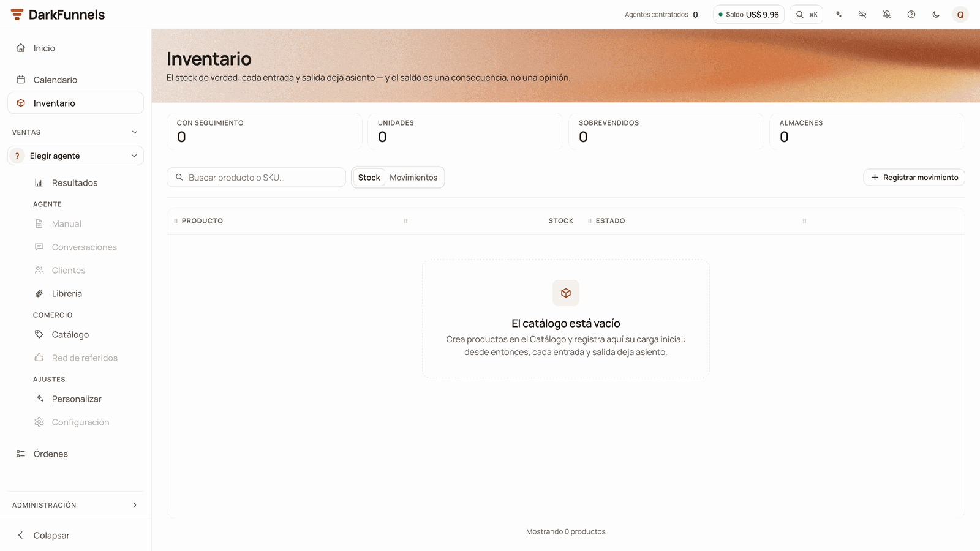The image size is (980, 551).
Task: Click the Agentes contratados counter
Action: [x=661, y=15]
